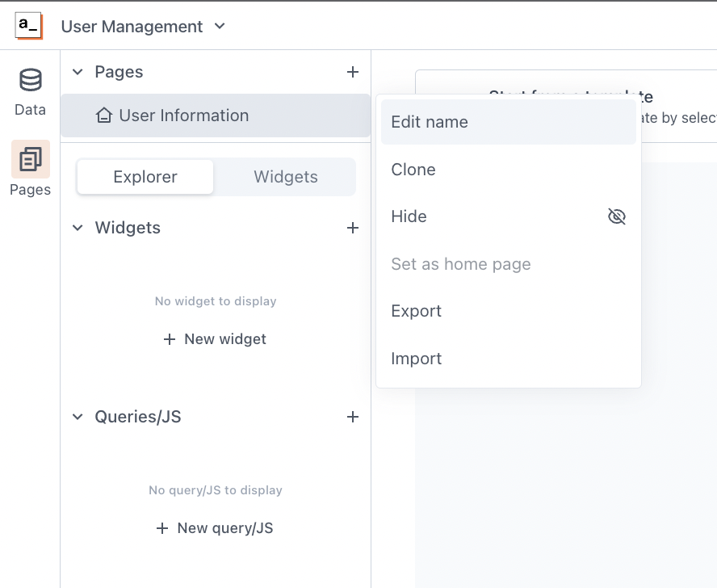Collapse the Pages section chevron
717x588 pixels.
click(78, 72)
